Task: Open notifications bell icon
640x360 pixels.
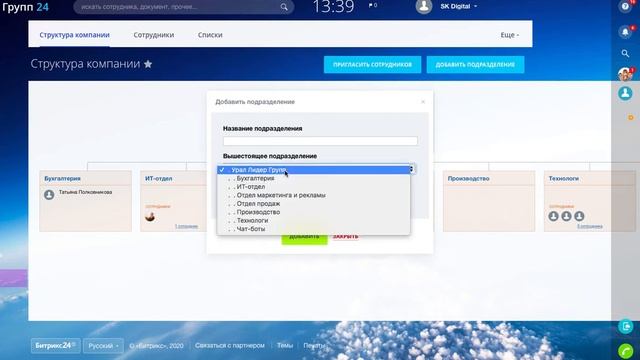Action: click(625, 32)
